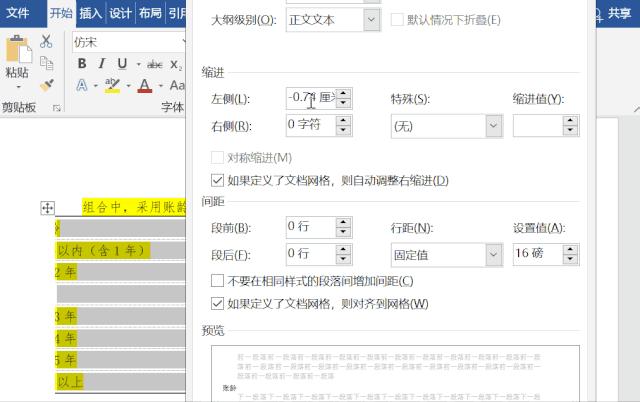Toggle 对齐到网格 snap to grid checkbox
640x402 pixels.
pyautogui.click(x=217, y=303)
